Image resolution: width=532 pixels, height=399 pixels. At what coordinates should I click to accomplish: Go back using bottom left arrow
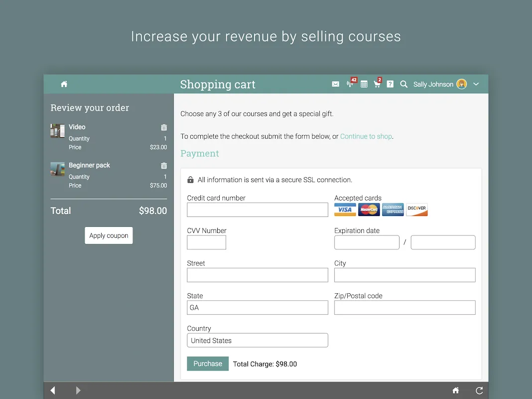click(53, 391)
